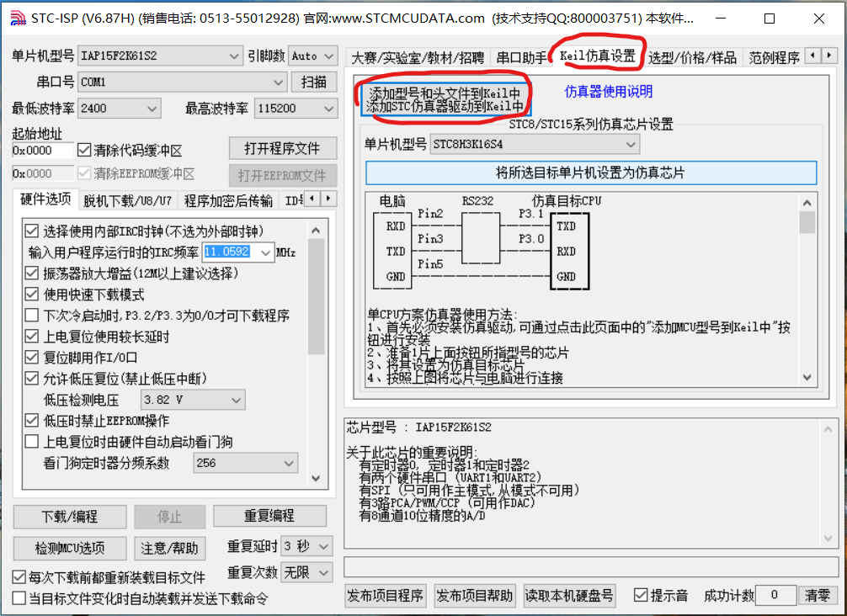The height and width of the screenshot is (616, 847).
Task: Switch to 串口助手 tab
Action: 521,57
